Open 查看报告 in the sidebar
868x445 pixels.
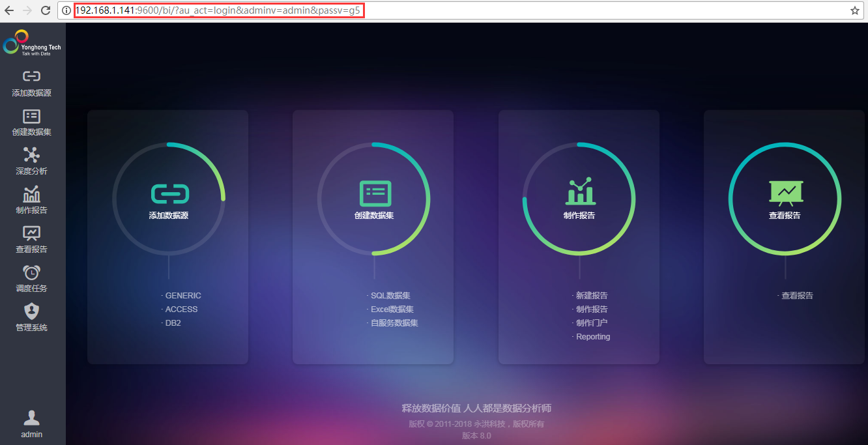tap(31, 240)
